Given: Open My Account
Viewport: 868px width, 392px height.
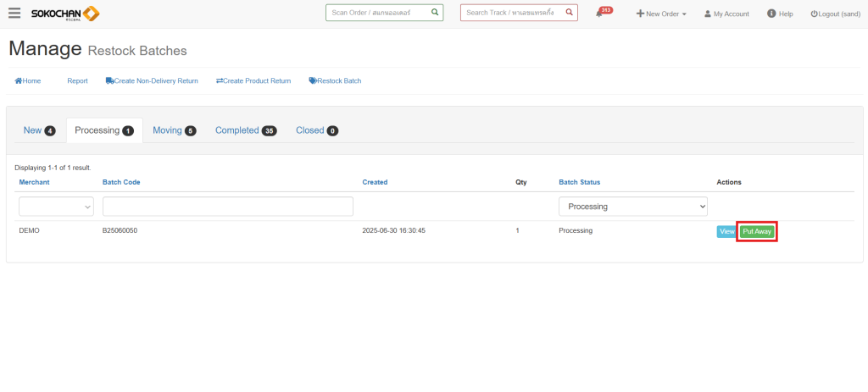Looking at the screenshot, I should [x=726, y=14].
